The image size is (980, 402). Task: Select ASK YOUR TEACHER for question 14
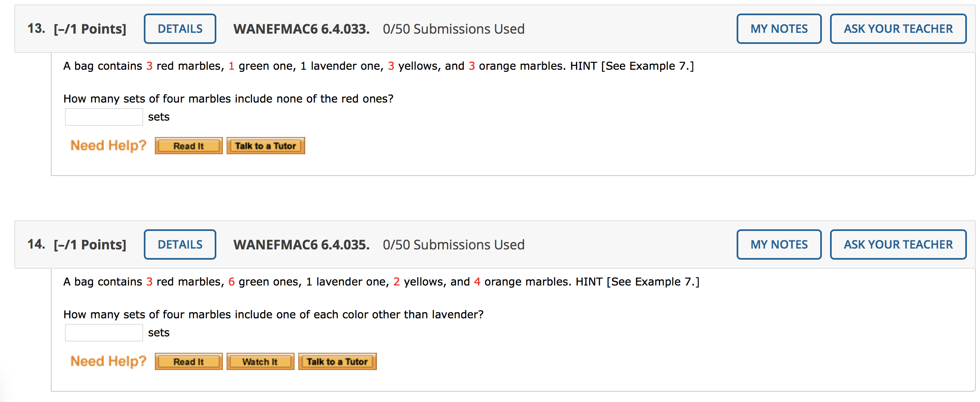[x=898, y=244]
